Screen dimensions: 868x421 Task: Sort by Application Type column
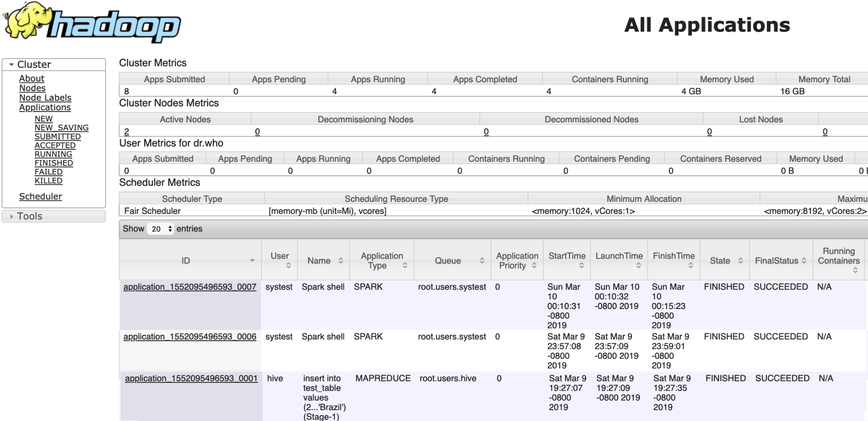[x=383, y=260]
